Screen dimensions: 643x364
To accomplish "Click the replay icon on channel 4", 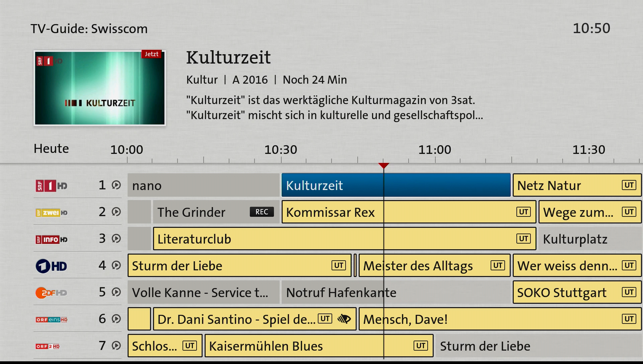I will coord(116,265).
